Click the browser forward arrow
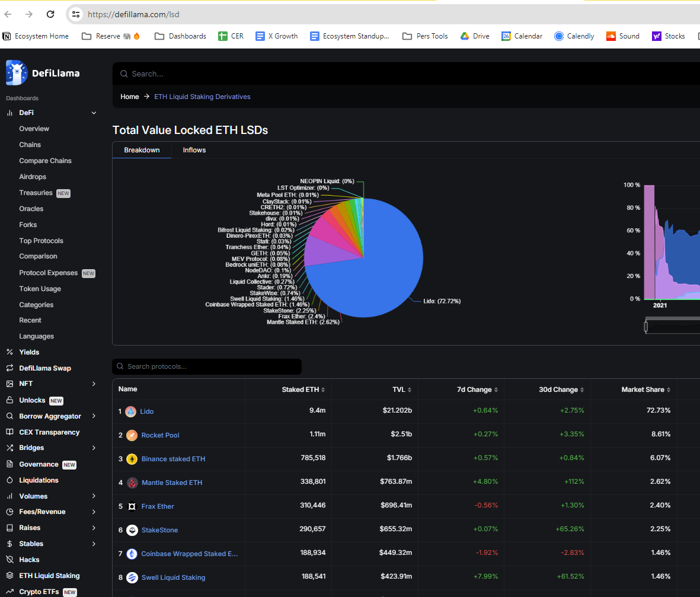Image resolution: width=700 pixels, height=597 pixels. point(29,14)
